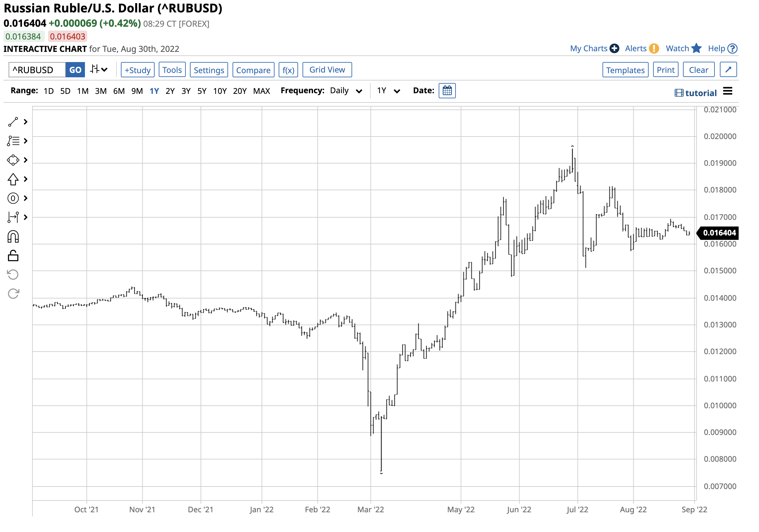The height and width of the screenshot is (532, 759).
Task: Select the 5Y range
Action: (x=202, y=91)
